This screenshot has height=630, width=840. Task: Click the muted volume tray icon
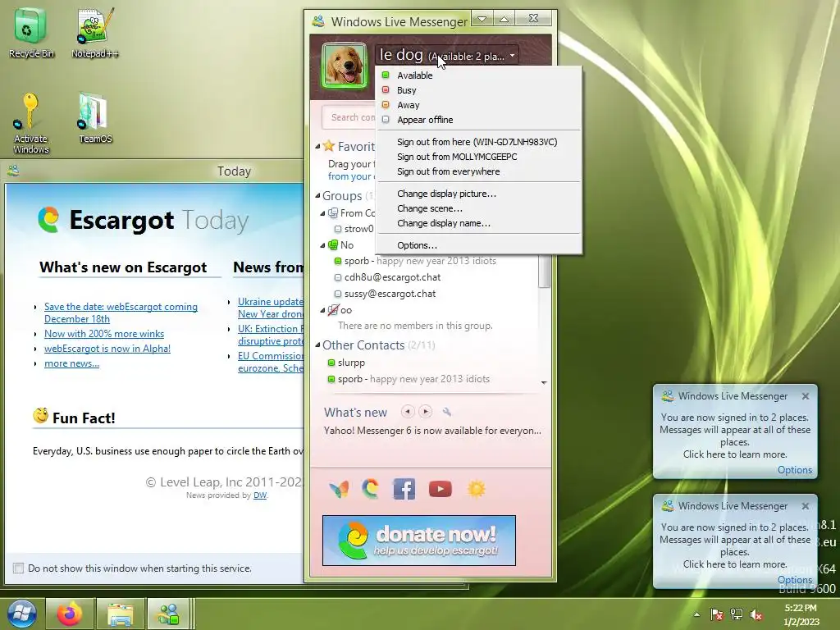756,614
